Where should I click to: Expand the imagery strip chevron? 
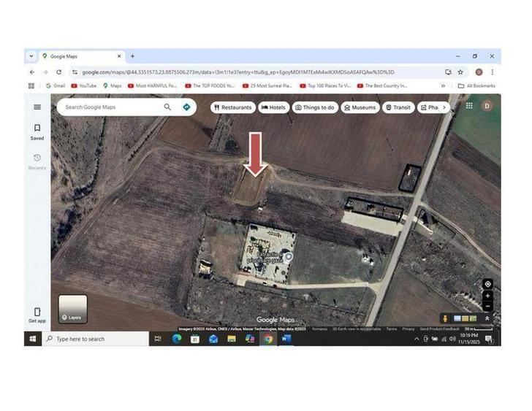(487, 318)
